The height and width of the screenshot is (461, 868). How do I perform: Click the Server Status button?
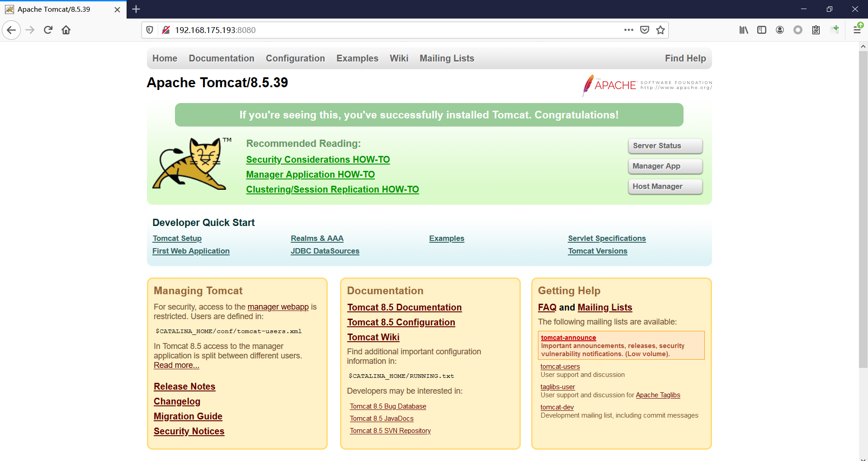pyautogui.click(x=665, y=146)
